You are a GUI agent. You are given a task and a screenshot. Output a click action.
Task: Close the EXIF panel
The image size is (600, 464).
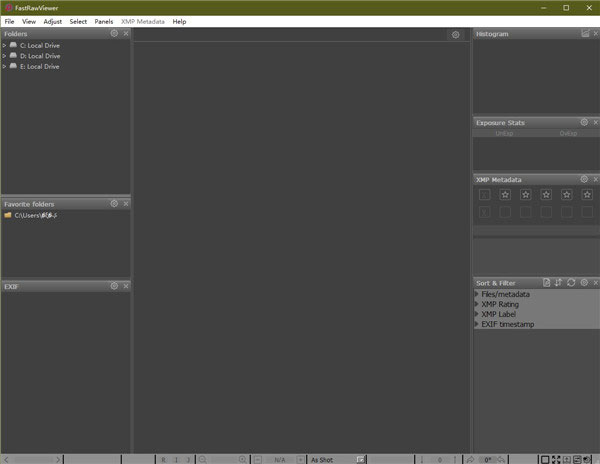126,286
